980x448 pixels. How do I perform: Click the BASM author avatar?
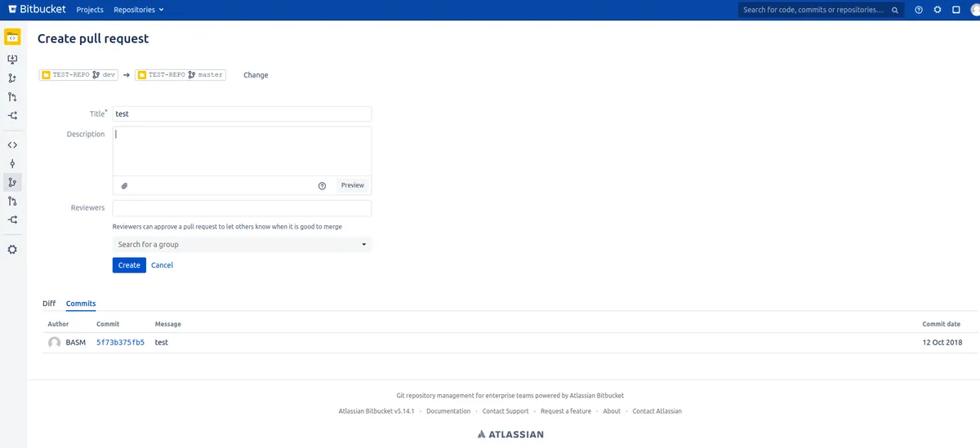(55, 343)
